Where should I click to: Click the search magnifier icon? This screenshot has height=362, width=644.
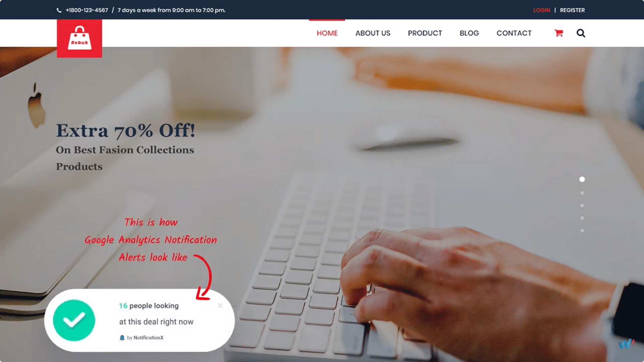pyautogui.click(x=581, y=33)
